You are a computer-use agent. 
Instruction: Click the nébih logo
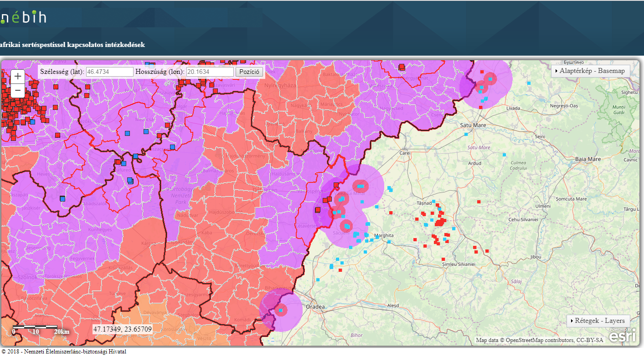24,17
